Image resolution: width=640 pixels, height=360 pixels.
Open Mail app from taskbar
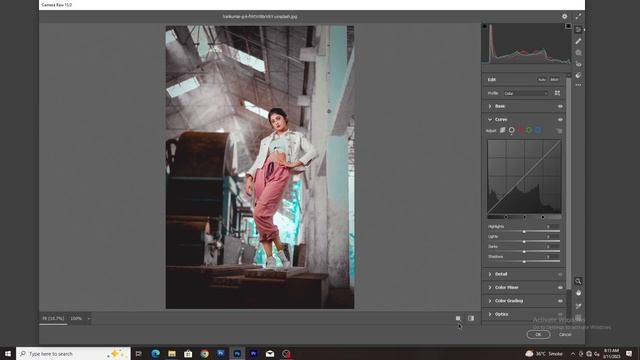pyautogui.click(x=270, y=353)
